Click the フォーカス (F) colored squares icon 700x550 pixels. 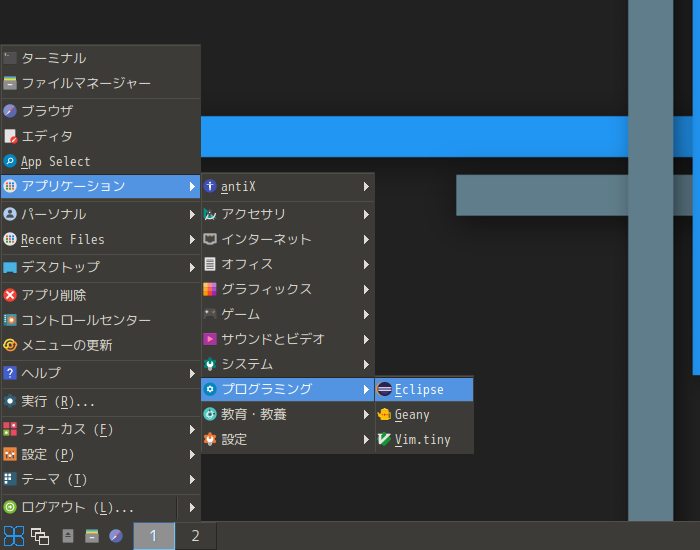click(x=10, y=429)
